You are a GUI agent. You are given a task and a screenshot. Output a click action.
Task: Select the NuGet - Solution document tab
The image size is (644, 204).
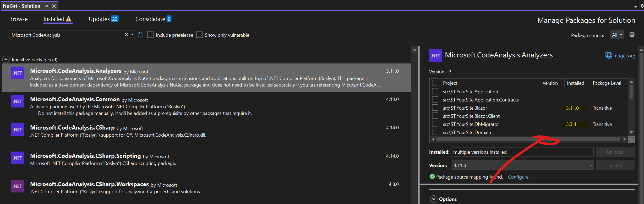pos(21,6)
